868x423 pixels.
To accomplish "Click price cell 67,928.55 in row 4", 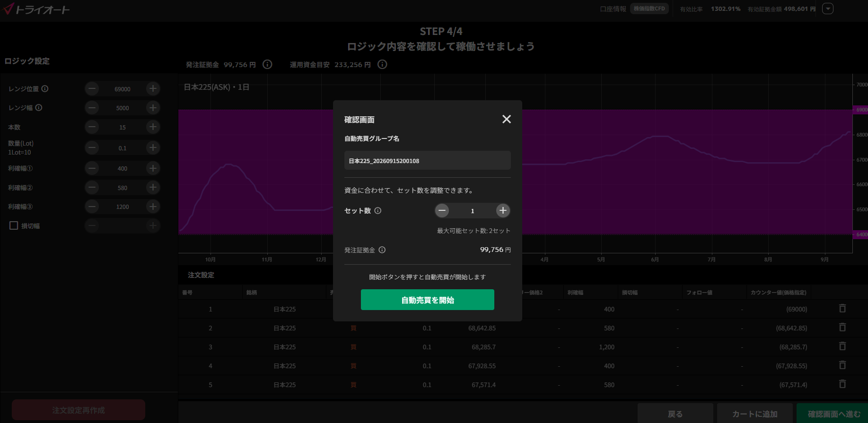I will (482, 366).
